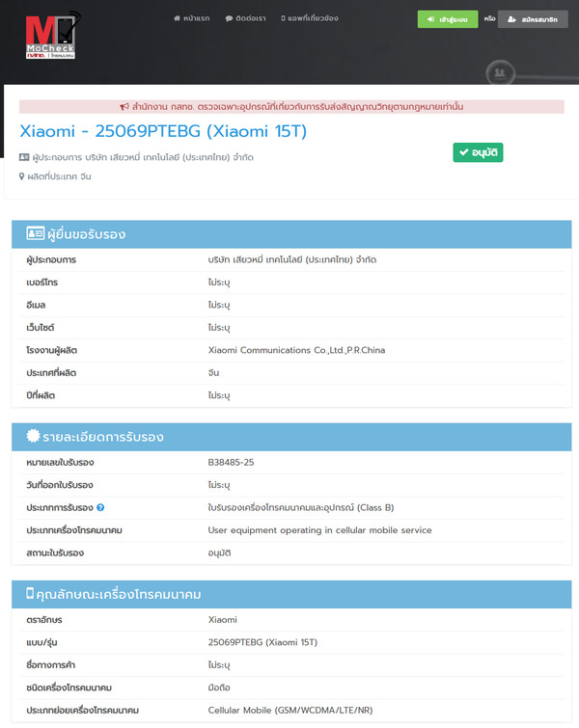This screenshot has height=728, width=579.
Task: Click the สมัครสมาชิก register button
Action: 533,19
